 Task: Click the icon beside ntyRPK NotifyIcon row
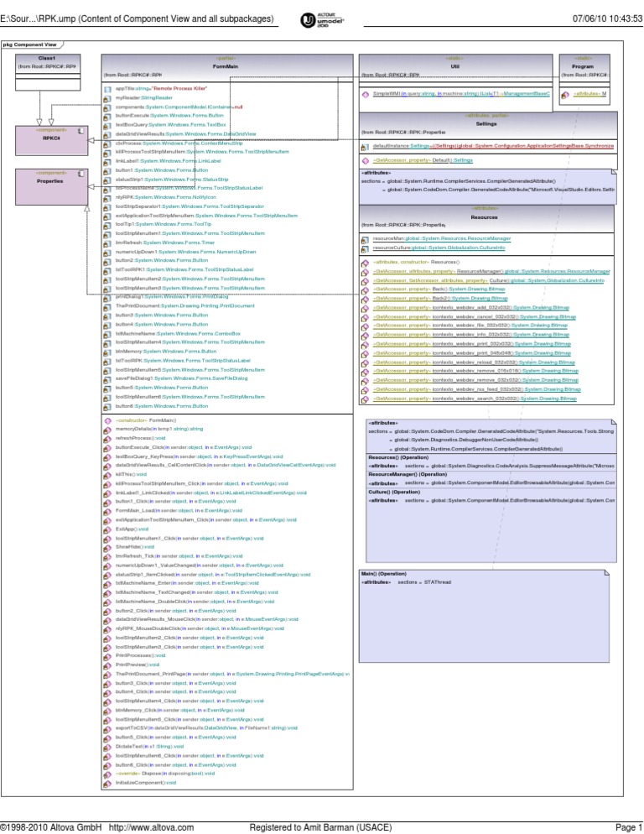click(x=107, y=198)
